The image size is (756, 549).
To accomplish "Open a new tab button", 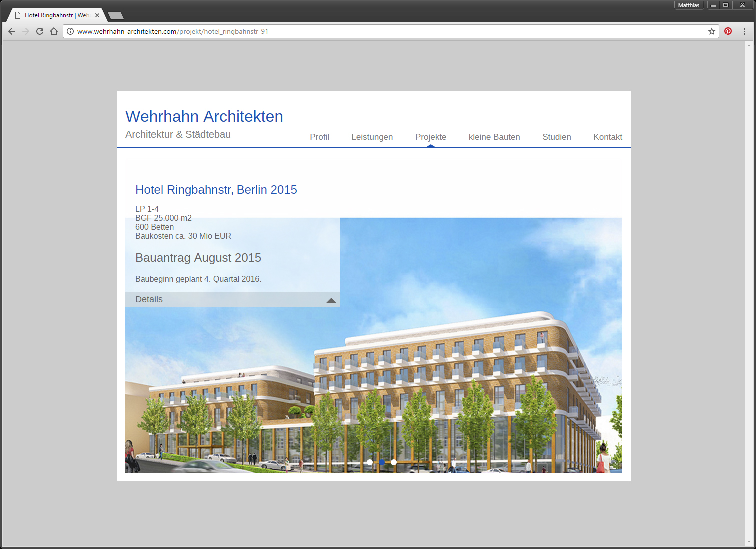I will click(116, 15).
